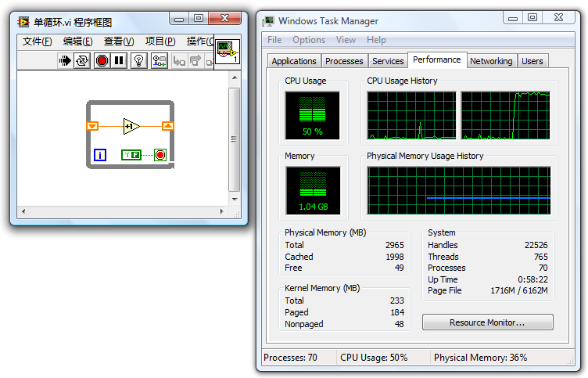This screenshot has width=588, height=378.
Task: Toggle the green boolean False constant
Action: click(131, 155)
